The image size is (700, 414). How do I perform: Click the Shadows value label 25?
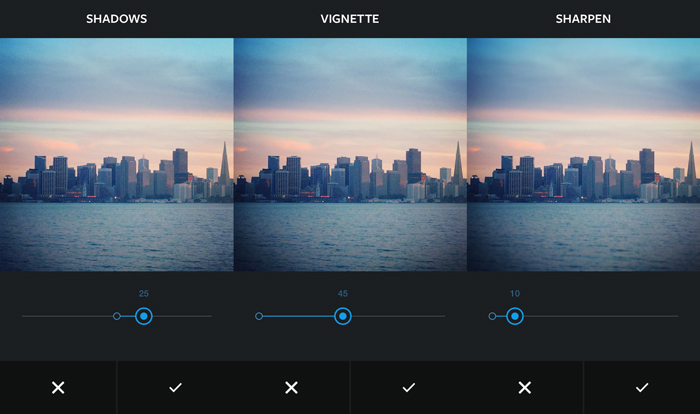(144, 293)
